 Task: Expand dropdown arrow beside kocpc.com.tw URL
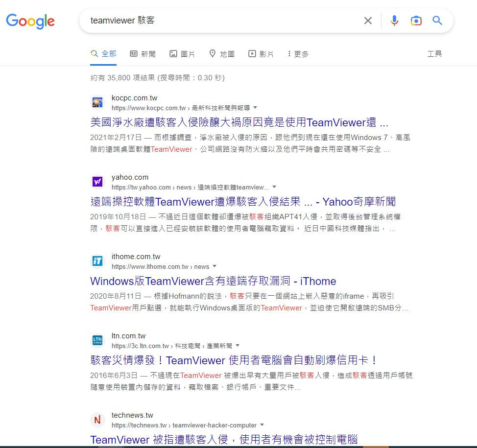[x=255, y=108]
